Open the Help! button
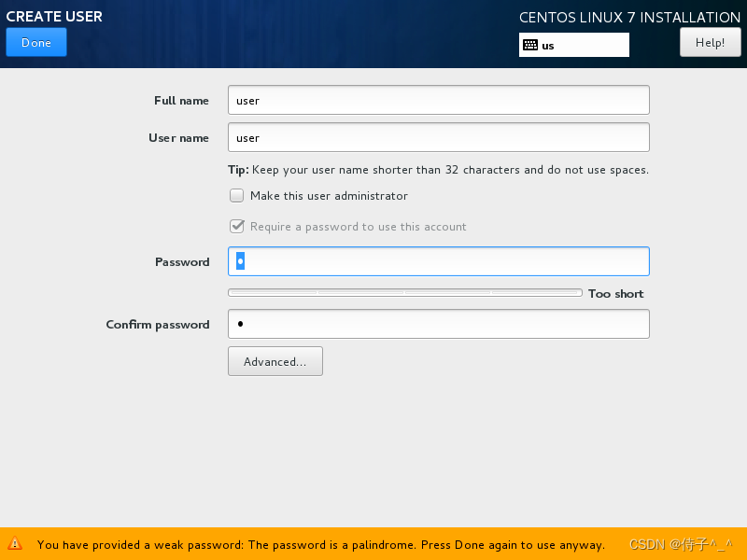 coord(710,42)
